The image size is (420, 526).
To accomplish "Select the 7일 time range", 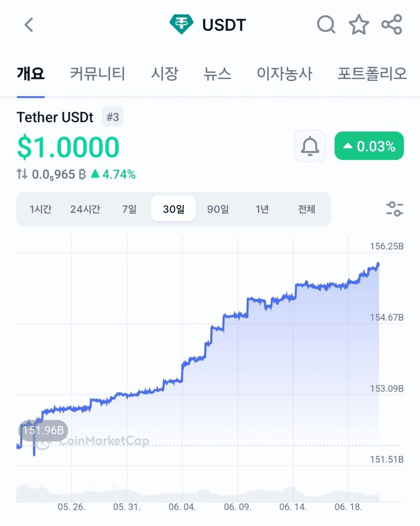I will (x=129, y=209).
